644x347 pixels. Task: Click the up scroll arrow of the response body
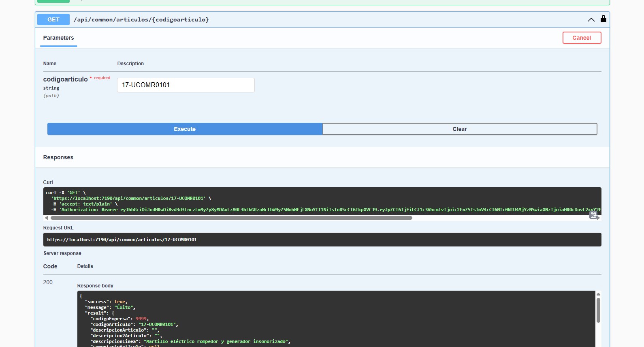(x=598, y=294)
